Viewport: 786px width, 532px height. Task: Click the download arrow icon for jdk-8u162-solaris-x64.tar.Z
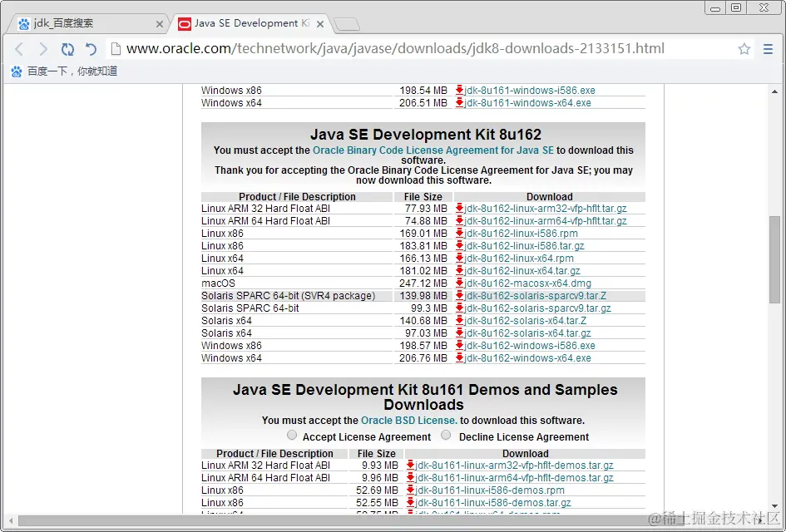tap(459, 320)
